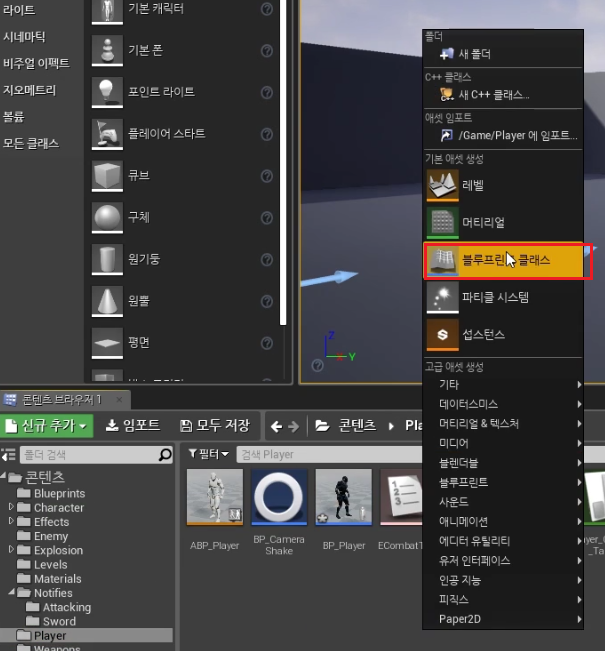Expand the 애니메이션 submenu
Image resolution: width=605 pixels, height=651 pixels.
pos(503,521)
